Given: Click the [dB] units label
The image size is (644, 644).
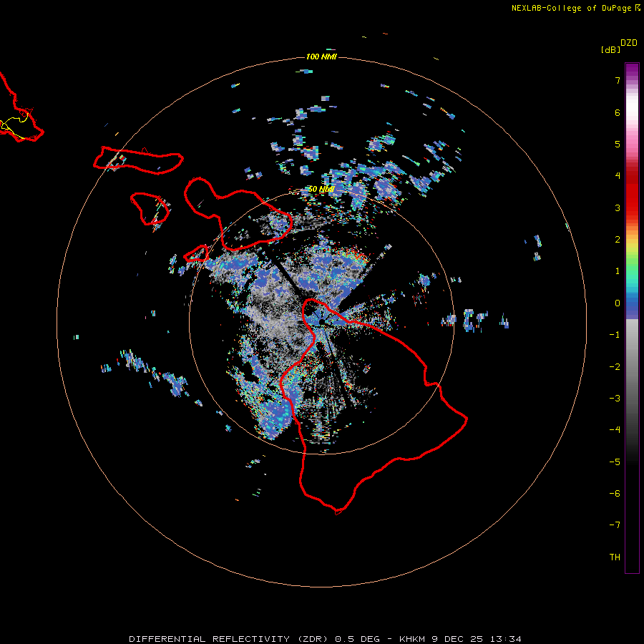Looking at the screenshot, I should pos(610,49).
